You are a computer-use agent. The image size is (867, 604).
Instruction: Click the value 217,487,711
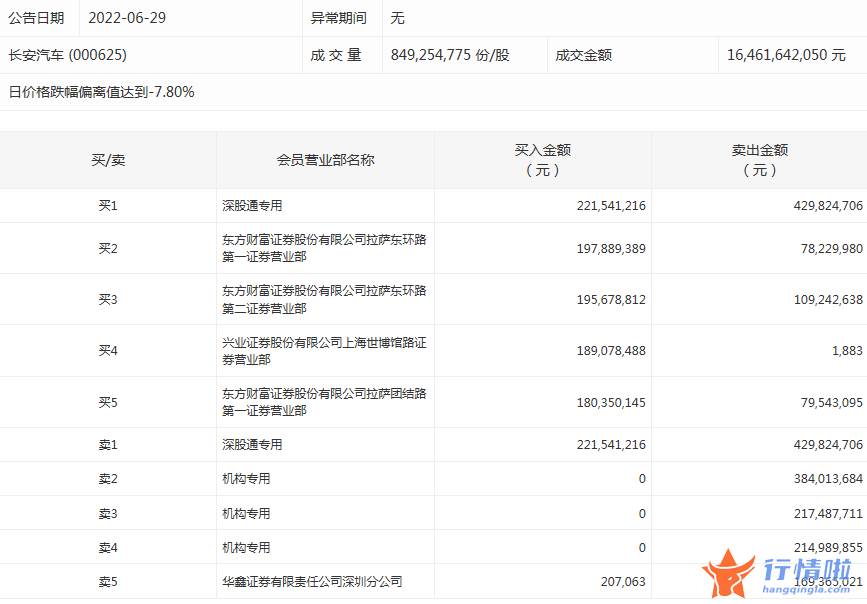(828, 514)
